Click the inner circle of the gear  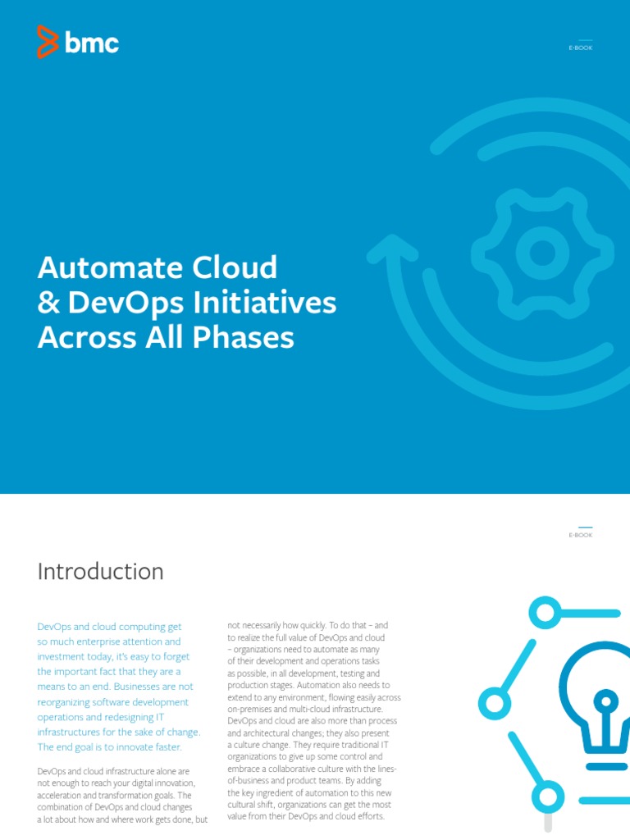[542, 253]
